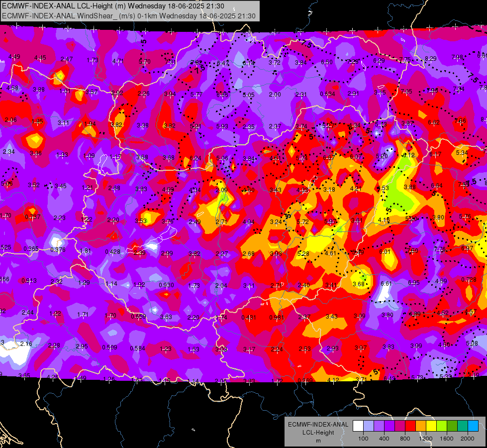Click the wind shear value 4.45
487x448 pixels.
pyautogui.click(x=40, y=58)
